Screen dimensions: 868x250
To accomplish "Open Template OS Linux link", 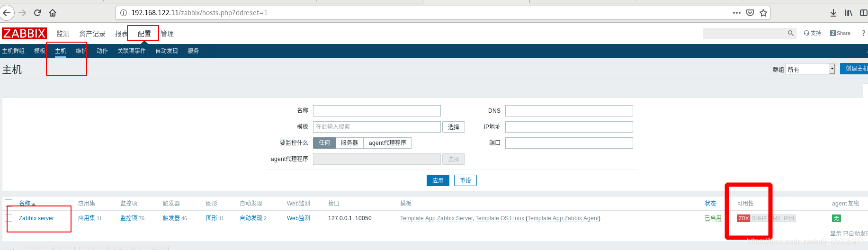I will 500,218.
